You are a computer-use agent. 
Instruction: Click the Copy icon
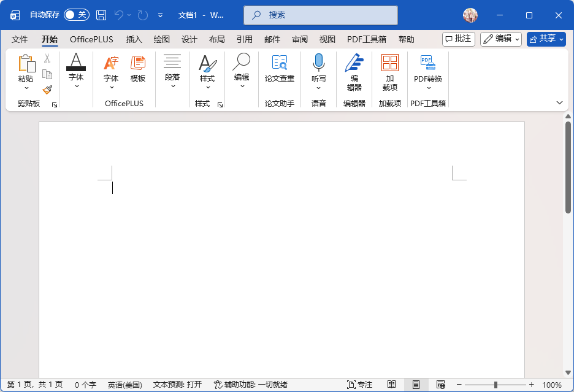47,74
